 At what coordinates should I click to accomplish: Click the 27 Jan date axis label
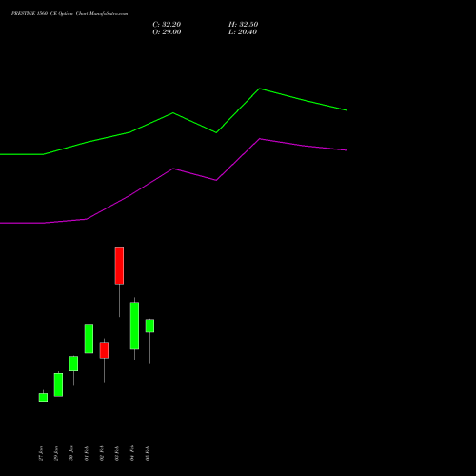point(41,453)
